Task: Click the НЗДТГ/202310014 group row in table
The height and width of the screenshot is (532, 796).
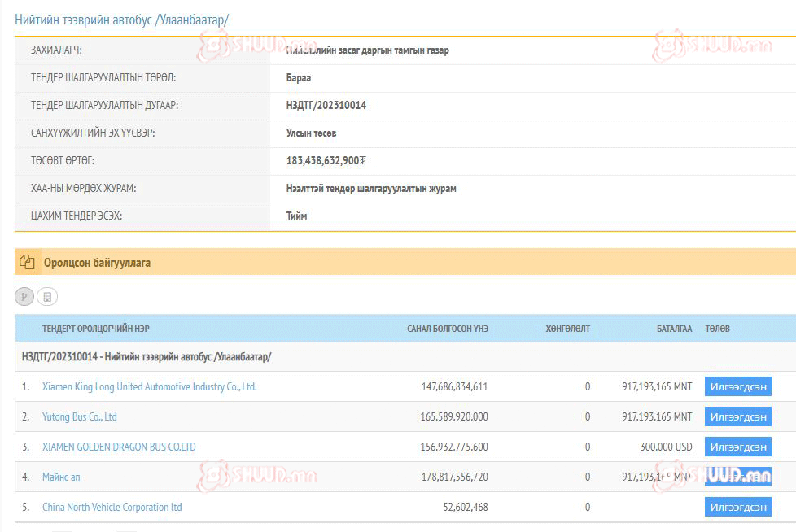Action: [x=147, y=357]
